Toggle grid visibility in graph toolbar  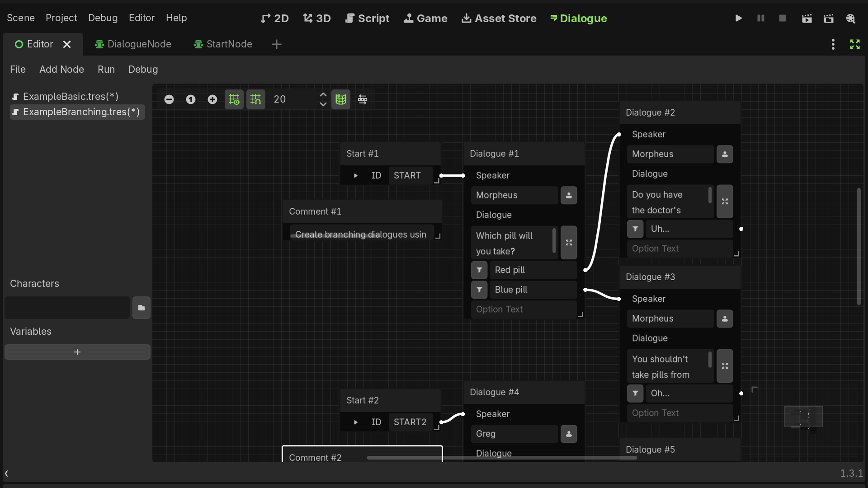[x=234, y=99]
